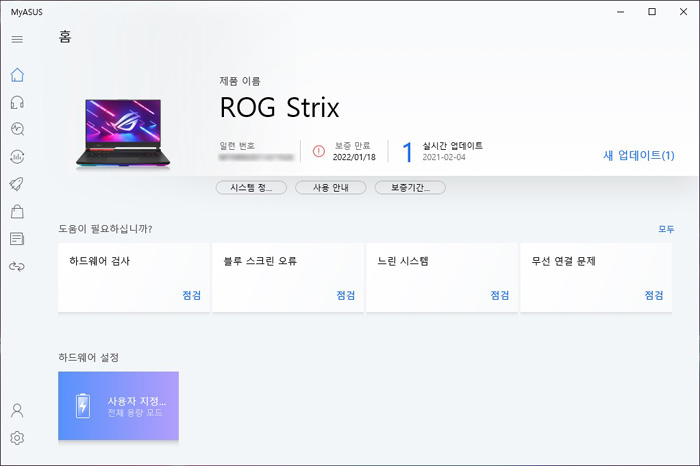The width and height of the screenshot is (700, 466).
Task: Click the update date 2021-02-04
Action: 444,157
